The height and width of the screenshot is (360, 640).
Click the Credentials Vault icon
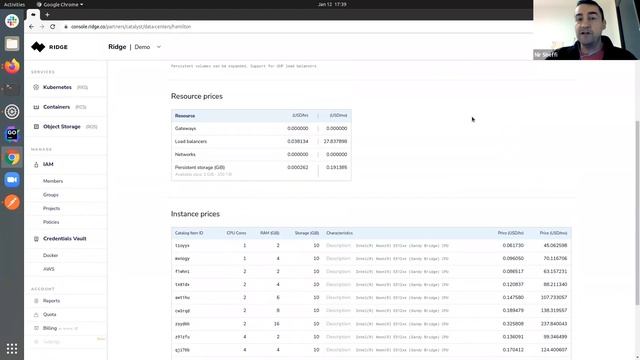pyautogui.click(x=36, y=239)
